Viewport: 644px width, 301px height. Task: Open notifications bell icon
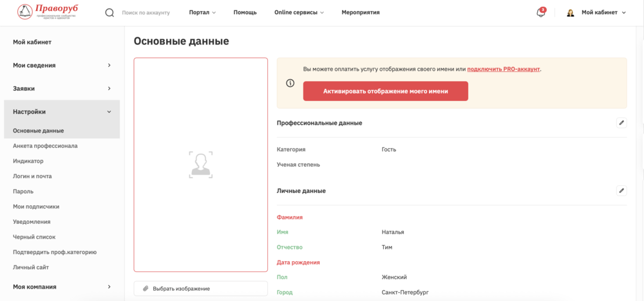541,12
